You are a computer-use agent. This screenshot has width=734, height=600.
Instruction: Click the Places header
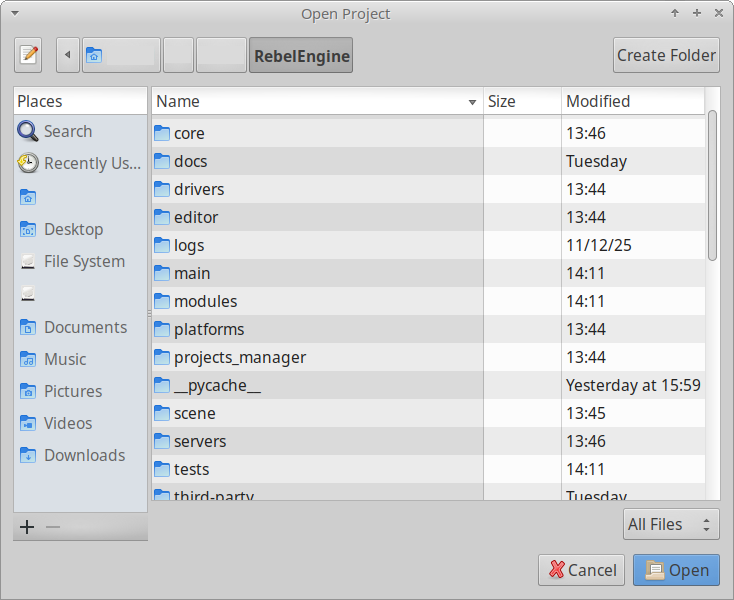[x=80, y=101]
